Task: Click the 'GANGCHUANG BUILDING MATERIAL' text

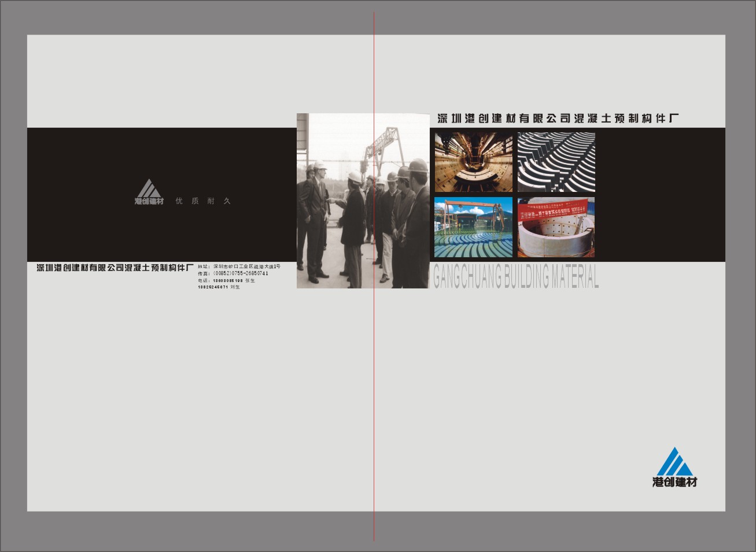Action: tap(516, 276)
